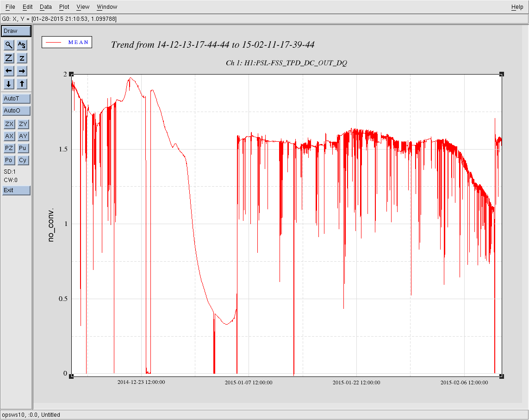Pan plot up with up arrow icon
Screen dimensions: 529x420
coord(22,84)
